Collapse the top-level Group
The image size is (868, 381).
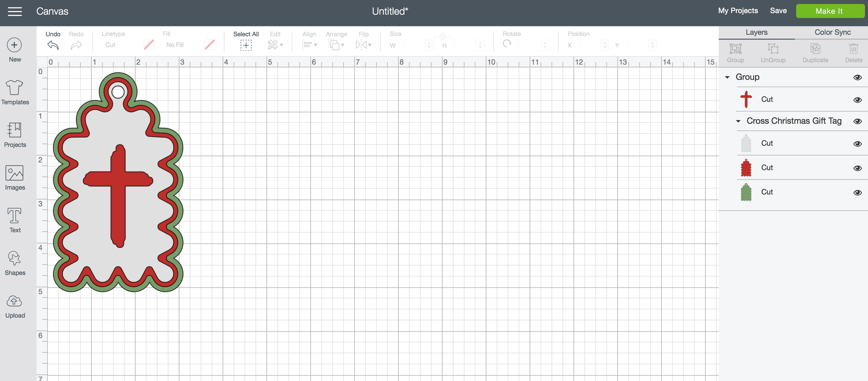(727, 77)
